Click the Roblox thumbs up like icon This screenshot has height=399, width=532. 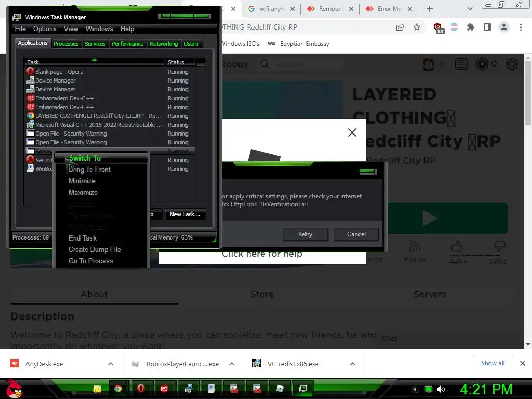click(x=457, y=246)
